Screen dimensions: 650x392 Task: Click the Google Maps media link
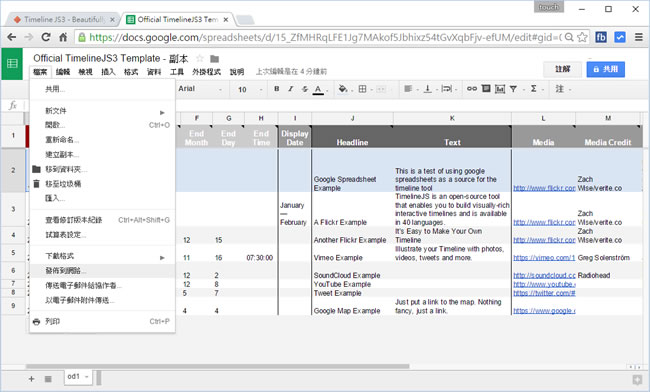(544, 311)
